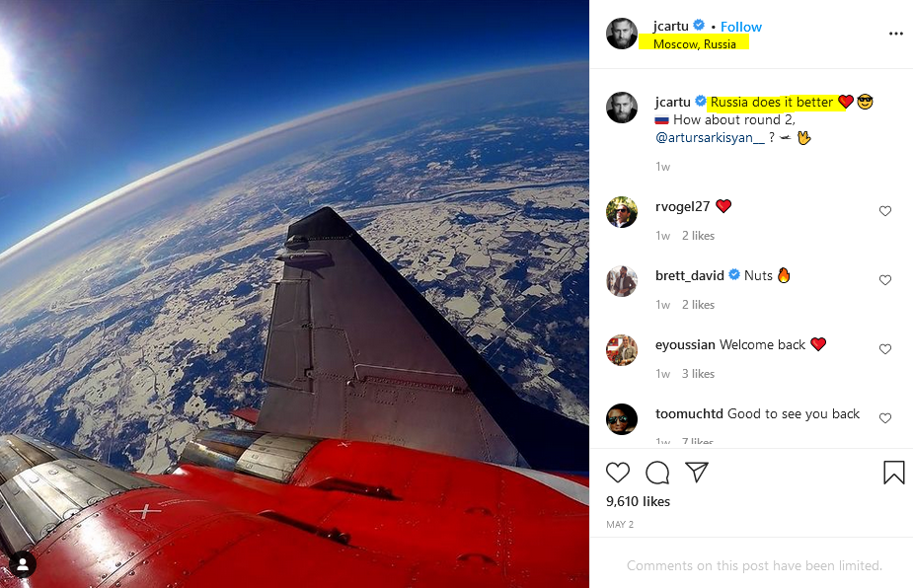This screenshot has height=588, width=913.
Task: Like rvogel27's comment with the heart toggle
Action: 885,210
